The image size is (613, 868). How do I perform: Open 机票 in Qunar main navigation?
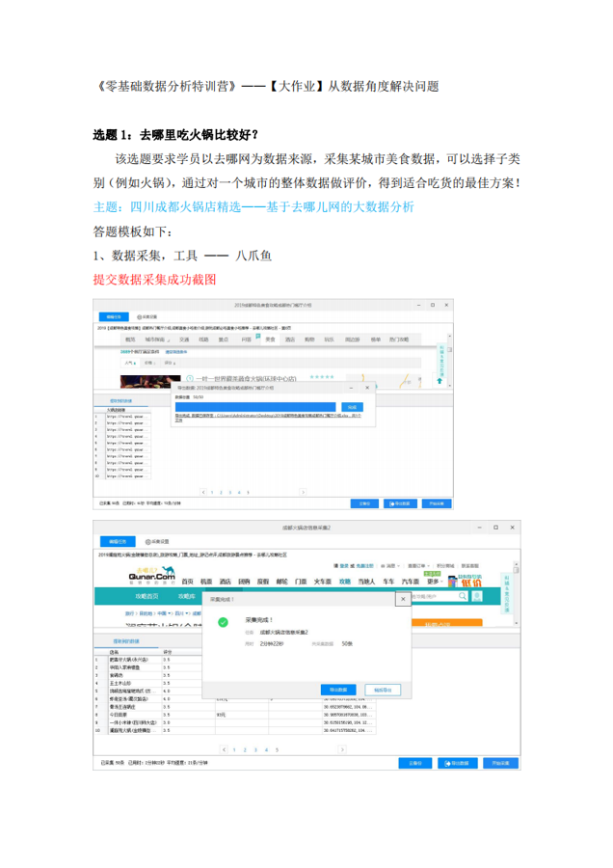(206, 582)
